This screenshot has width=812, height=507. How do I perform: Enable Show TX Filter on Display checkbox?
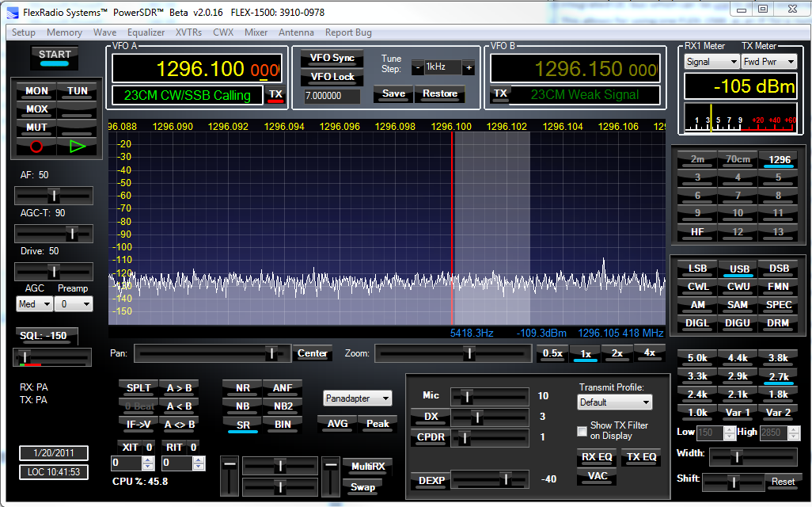click(x=582, y=431)
